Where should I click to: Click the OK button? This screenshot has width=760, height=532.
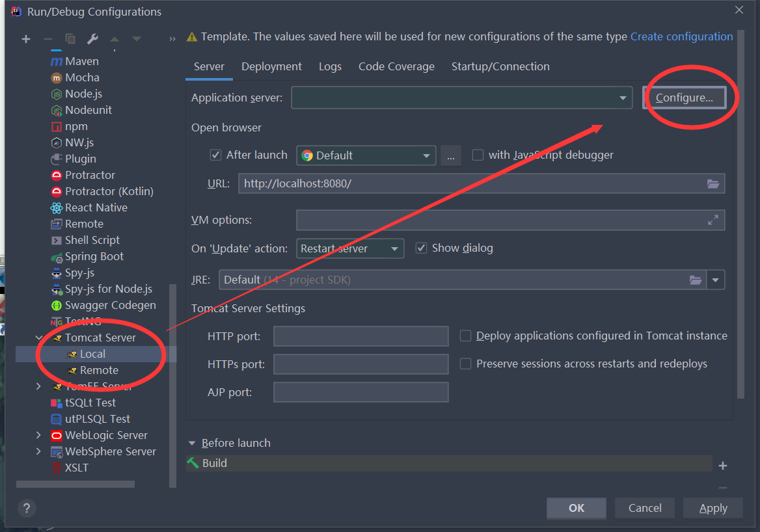(577, 508)
